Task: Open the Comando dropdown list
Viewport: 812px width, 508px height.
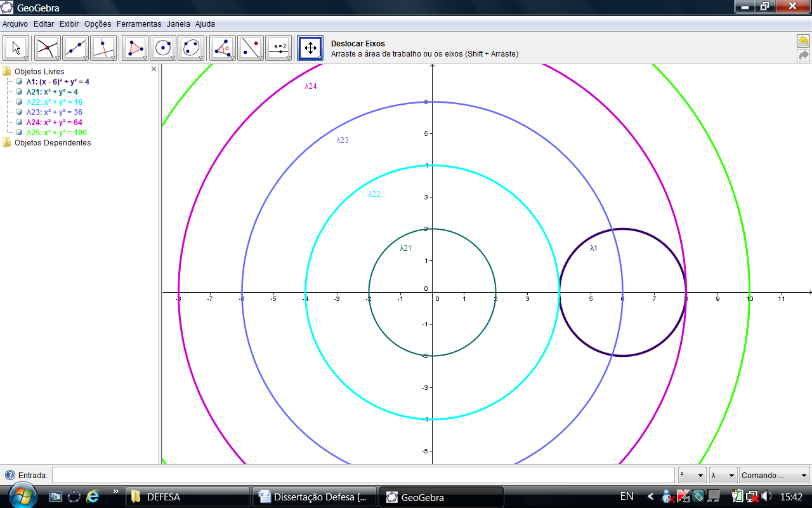Action: point(775,475)
